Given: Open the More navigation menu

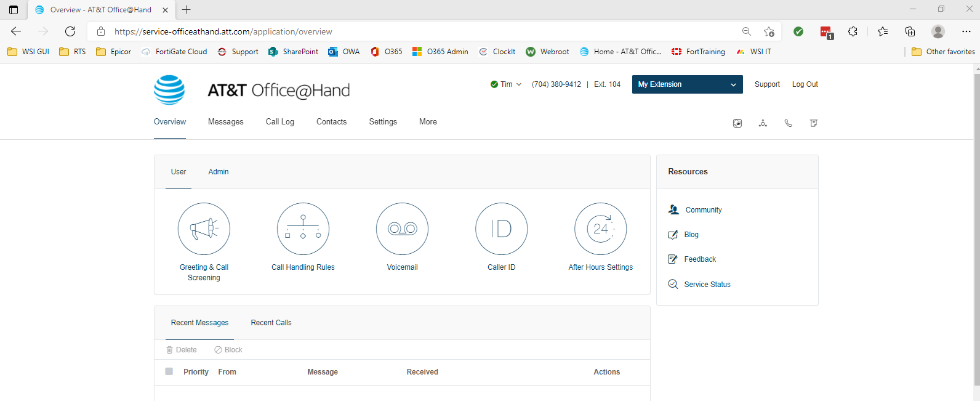Looking at the screenshot, I should 428,122.
